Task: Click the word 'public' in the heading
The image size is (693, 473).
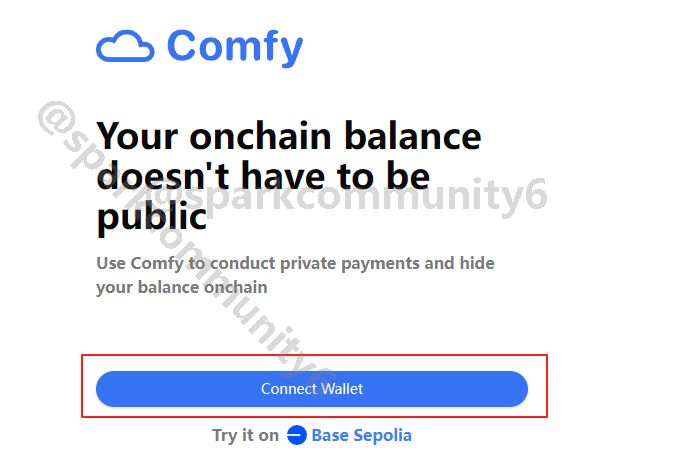Action: pyautogui.click(x=152, y=217)
